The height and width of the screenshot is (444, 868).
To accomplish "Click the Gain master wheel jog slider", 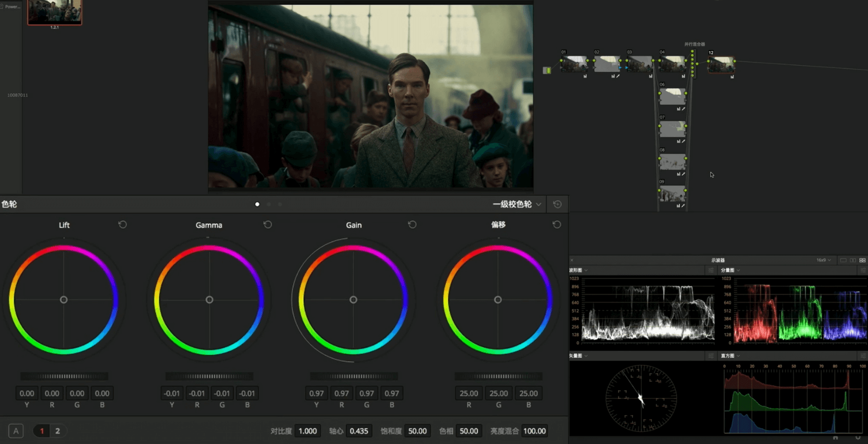I will click(x=354, y=376).
